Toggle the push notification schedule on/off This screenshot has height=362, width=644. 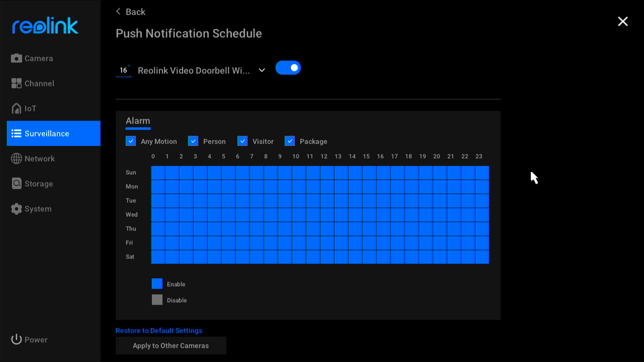tap(287, 68)
